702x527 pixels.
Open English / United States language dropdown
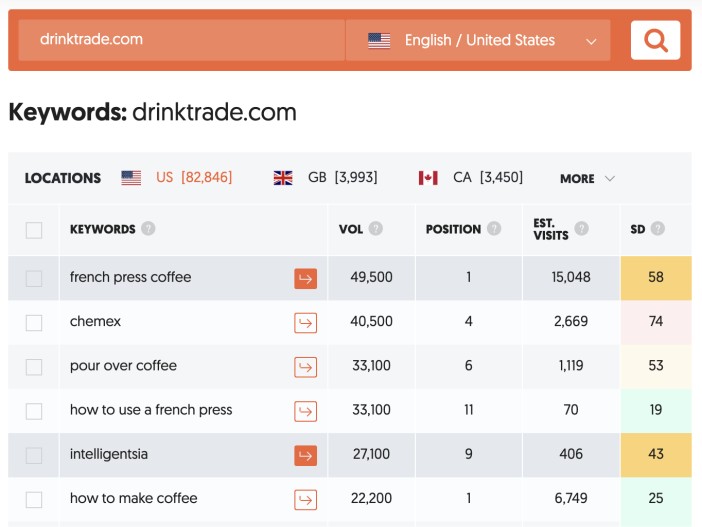point(478,40)
